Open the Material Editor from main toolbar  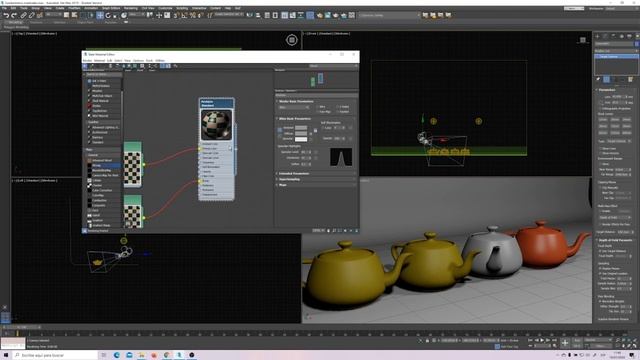pyautogui.click(x=310, y=16)
